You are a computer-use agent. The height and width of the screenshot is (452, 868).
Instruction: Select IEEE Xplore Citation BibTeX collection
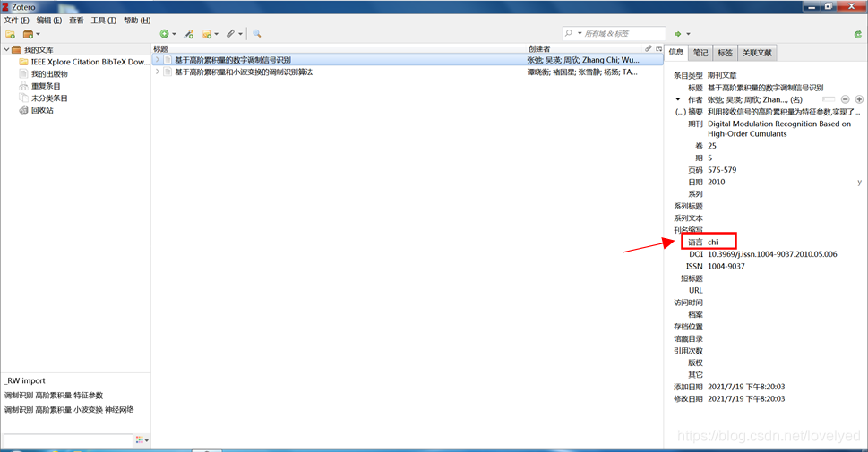(x=84, y=62)
